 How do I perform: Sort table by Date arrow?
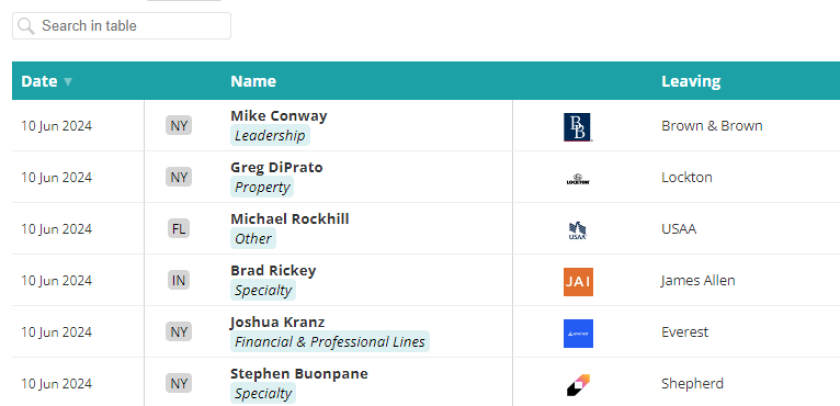tap(68, 82)
